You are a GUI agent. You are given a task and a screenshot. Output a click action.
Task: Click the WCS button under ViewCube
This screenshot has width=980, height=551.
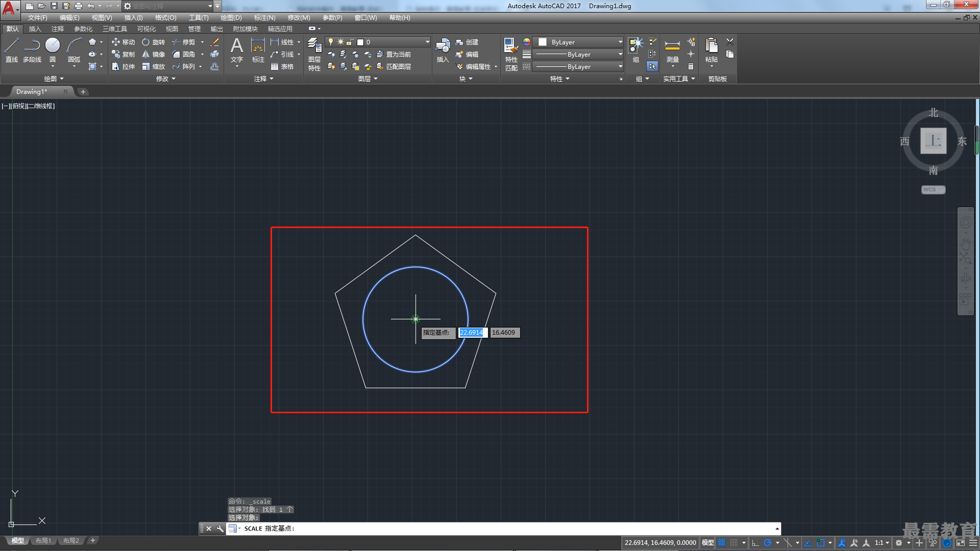933,190
